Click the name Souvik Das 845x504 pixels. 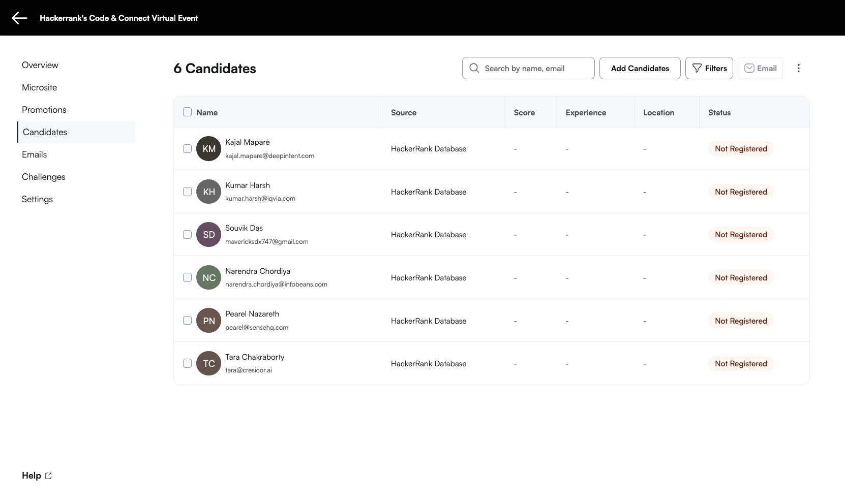244,228
